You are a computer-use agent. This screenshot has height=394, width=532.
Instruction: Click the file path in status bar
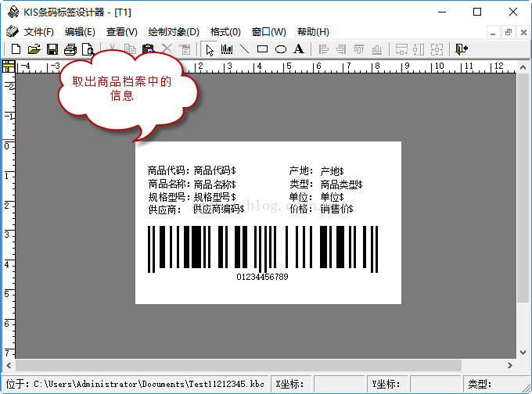tap(149, 384)
